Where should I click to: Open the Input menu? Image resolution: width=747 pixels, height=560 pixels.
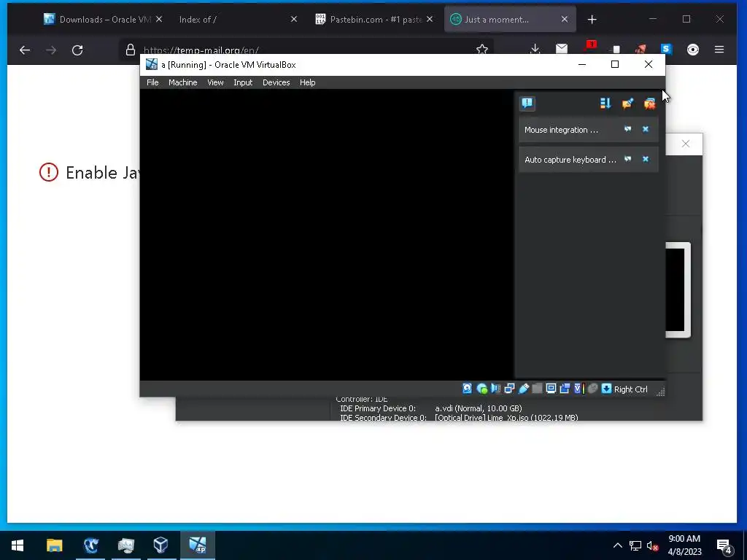(243, 82)
